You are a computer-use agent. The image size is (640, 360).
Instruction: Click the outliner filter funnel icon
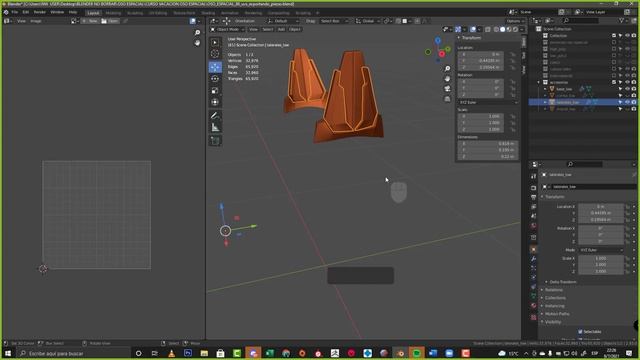click(x=621, y=20)
